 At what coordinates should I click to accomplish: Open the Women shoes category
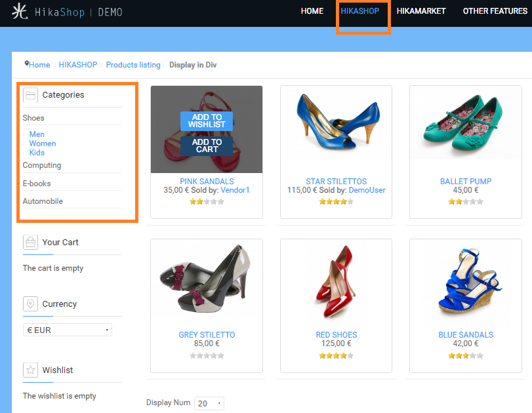43,144
